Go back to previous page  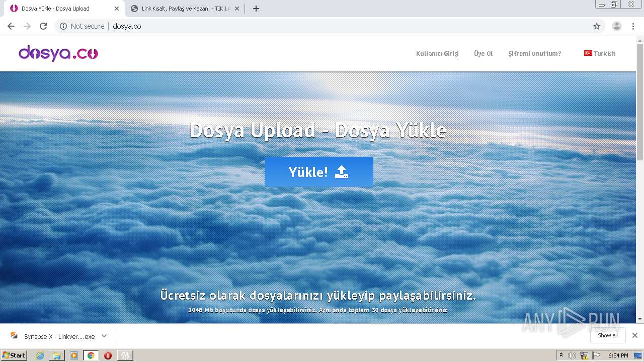11,26
